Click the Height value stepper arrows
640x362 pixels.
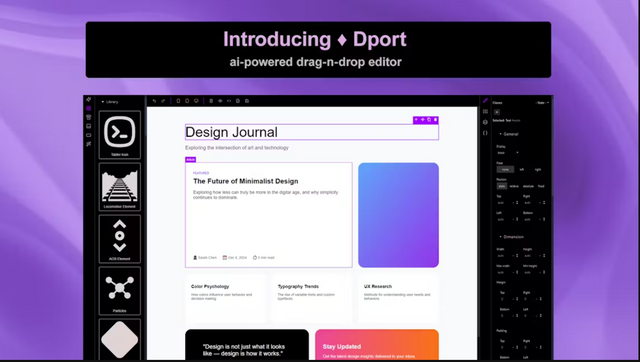[544, 256]
